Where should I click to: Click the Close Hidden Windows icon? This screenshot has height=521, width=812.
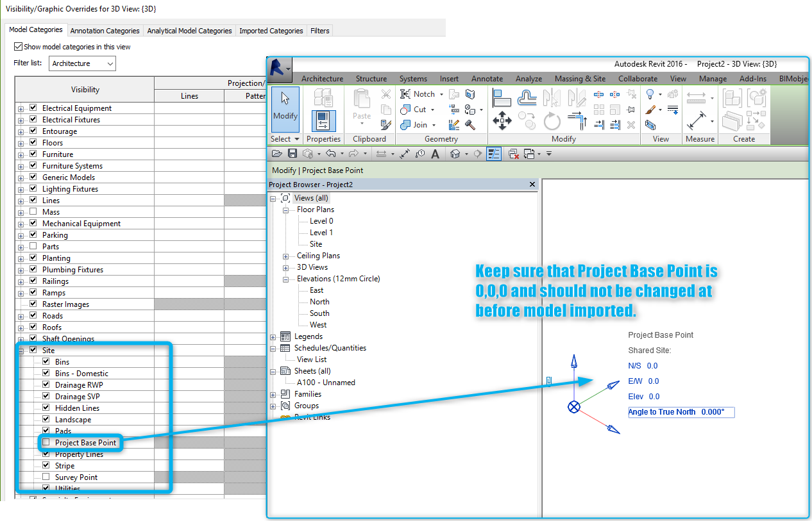[514, 154]
